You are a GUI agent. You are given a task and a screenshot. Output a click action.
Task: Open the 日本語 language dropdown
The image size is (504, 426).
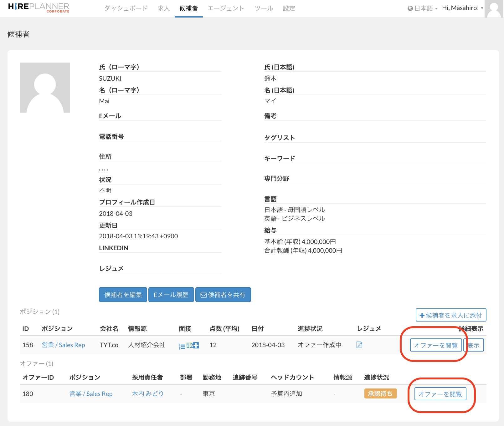[x=423, y=8]
